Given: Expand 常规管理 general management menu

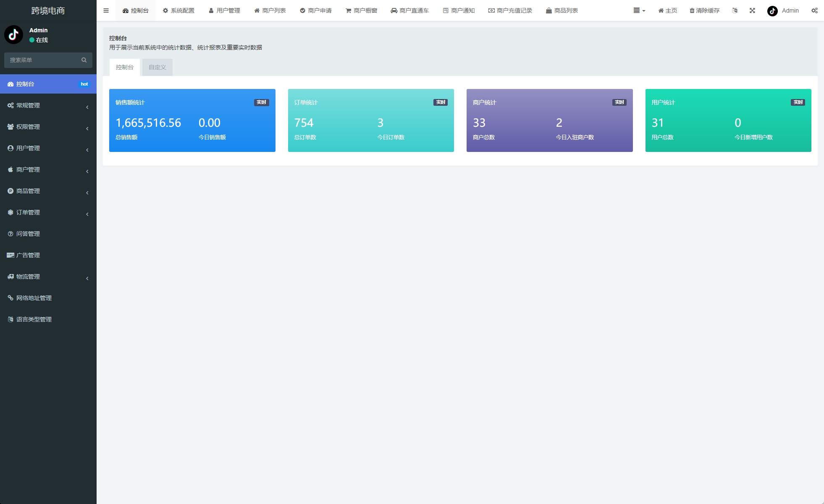Looking at the screenshot, I should (48, 104).
